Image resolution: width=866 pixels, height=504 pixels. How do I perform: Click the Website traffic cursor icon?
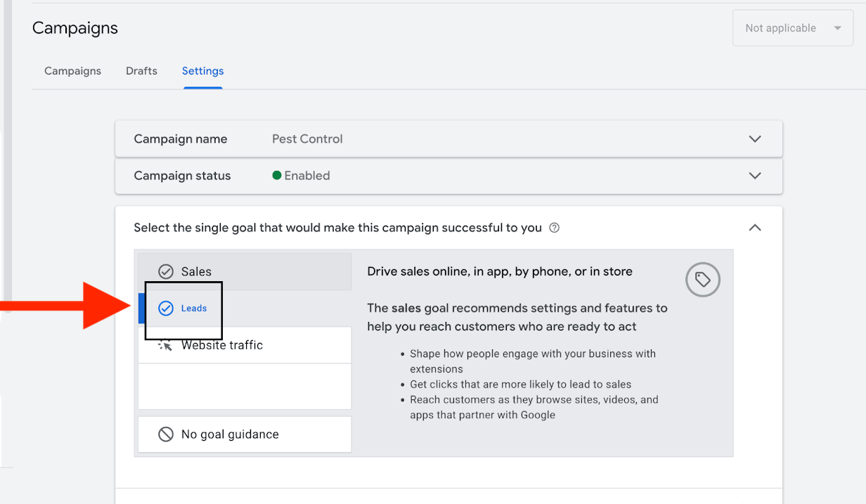165,345
